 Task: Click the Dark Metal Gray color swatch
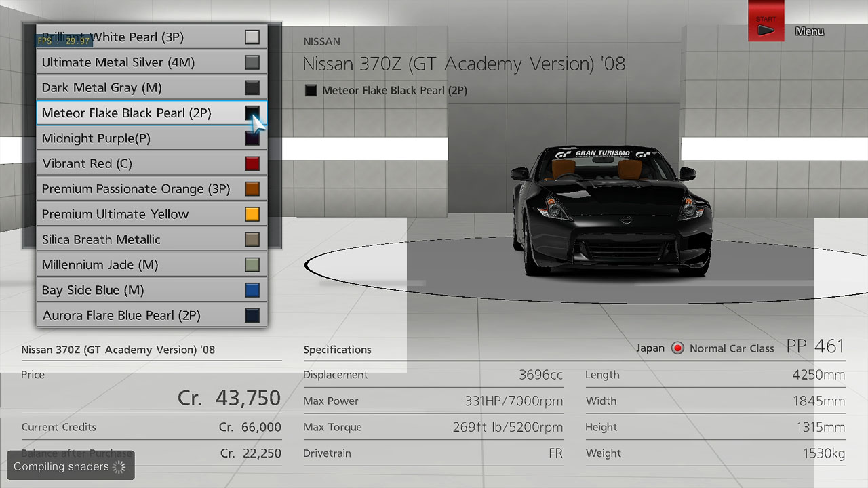(252, 87)
